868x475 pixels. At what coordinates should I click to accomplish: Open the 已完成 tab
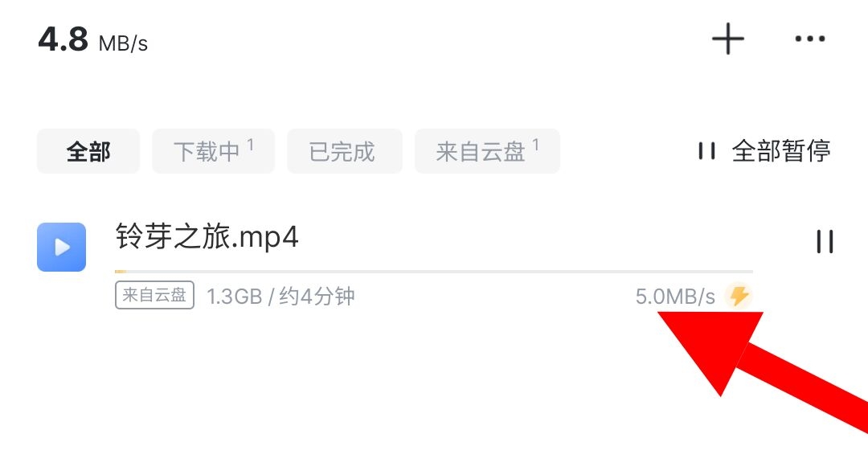344,151
